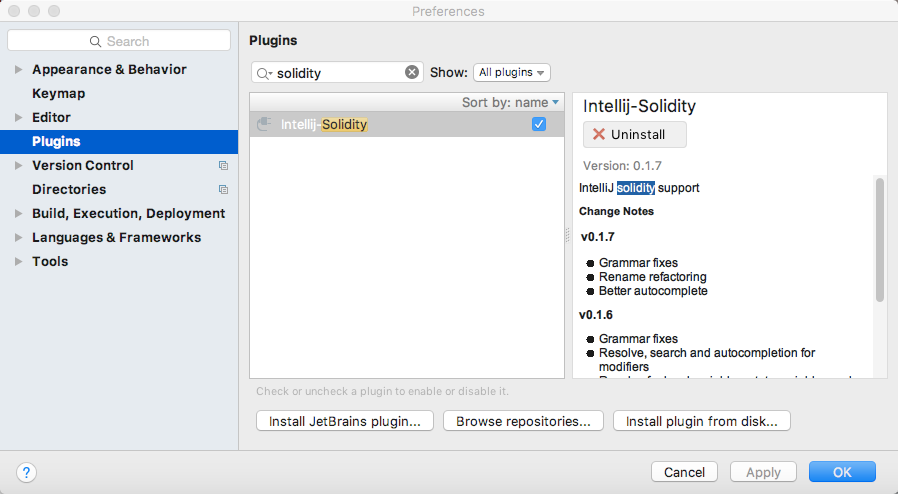The width and height of the screenshot is (898, 494).
Task: Clear the plugin search text
Action: (x=412, y=72)
